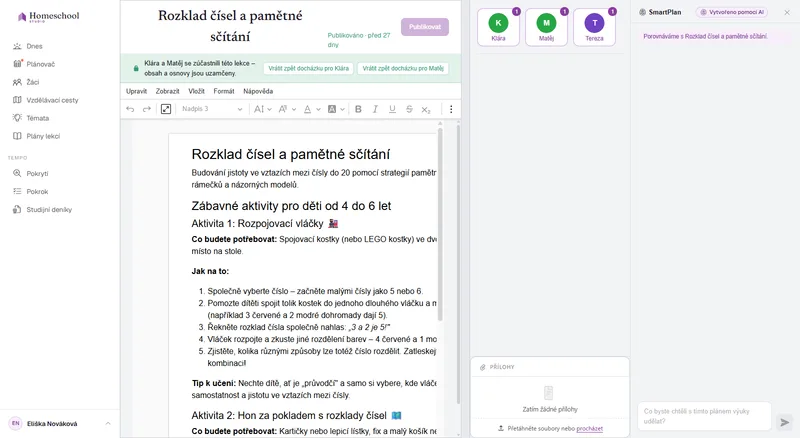Click Vrátit zpět docházku pro Klára
The image size is (800, 438).
(x=308, y=68)
